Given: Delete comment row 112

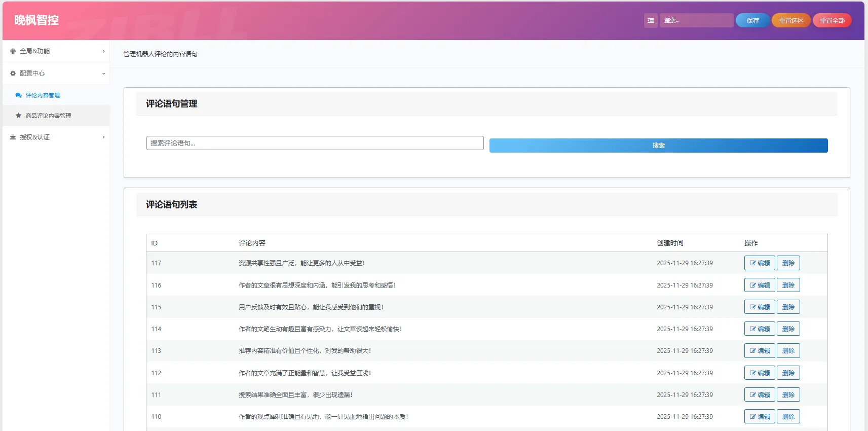Looking at the screenshot, I should pos(788,373).
